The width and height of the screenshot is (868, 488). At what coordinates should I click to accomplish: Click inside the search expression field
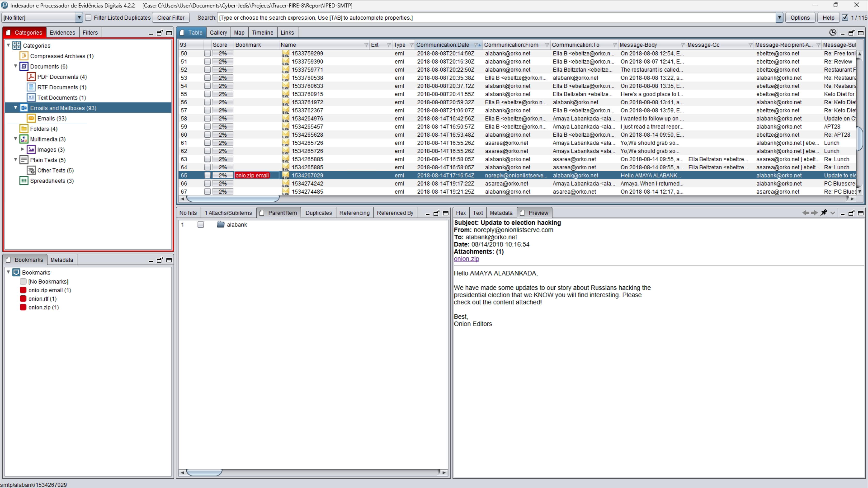pyautogui.click(x=404, y=18)
